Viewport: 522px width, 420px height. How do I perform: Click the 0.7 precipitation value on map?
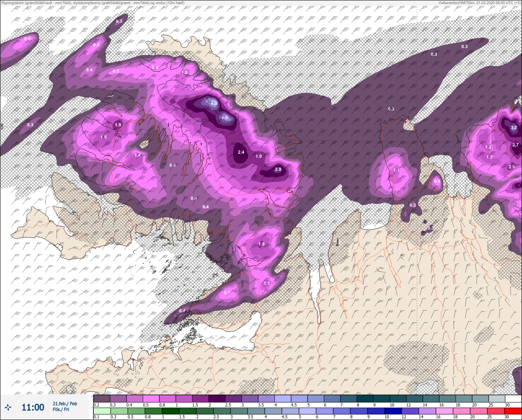[227, 293]
